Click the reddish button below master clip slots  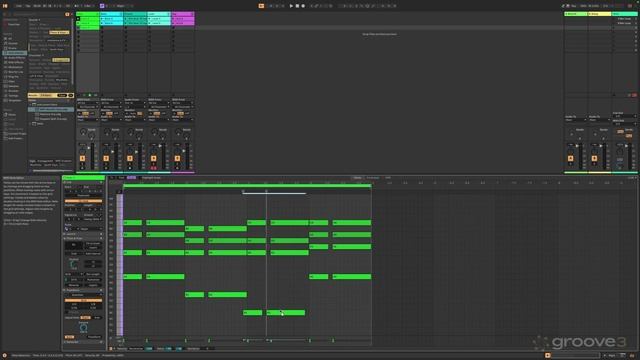click(x=634, y=95)
